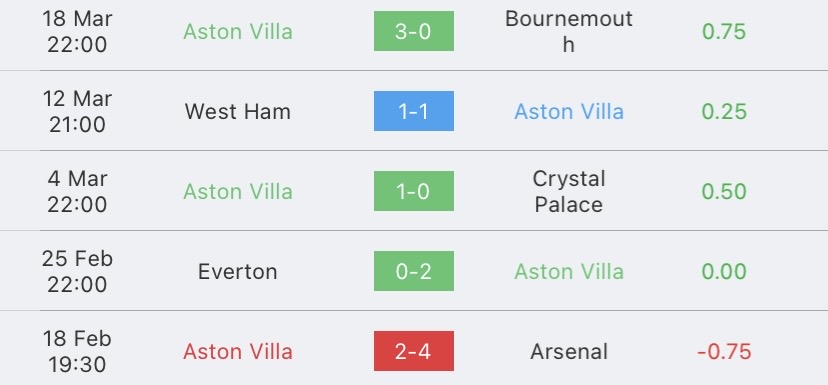Open the red 2-4 score badge
This screenshot has width=828, height=385.
(x=413, y=351)
